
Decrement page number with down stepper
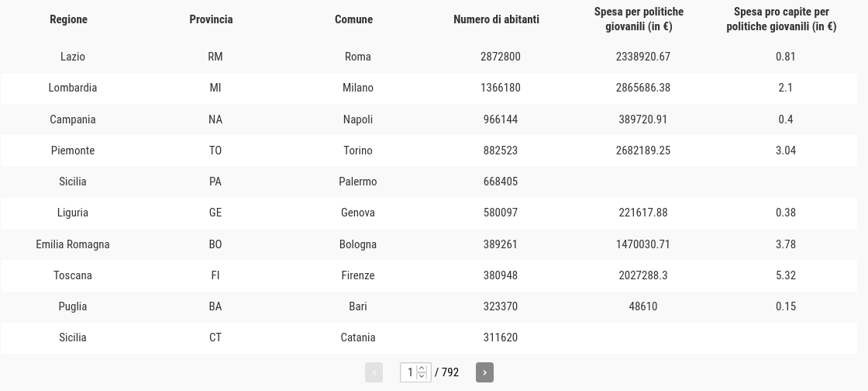(x=422, y=376)
